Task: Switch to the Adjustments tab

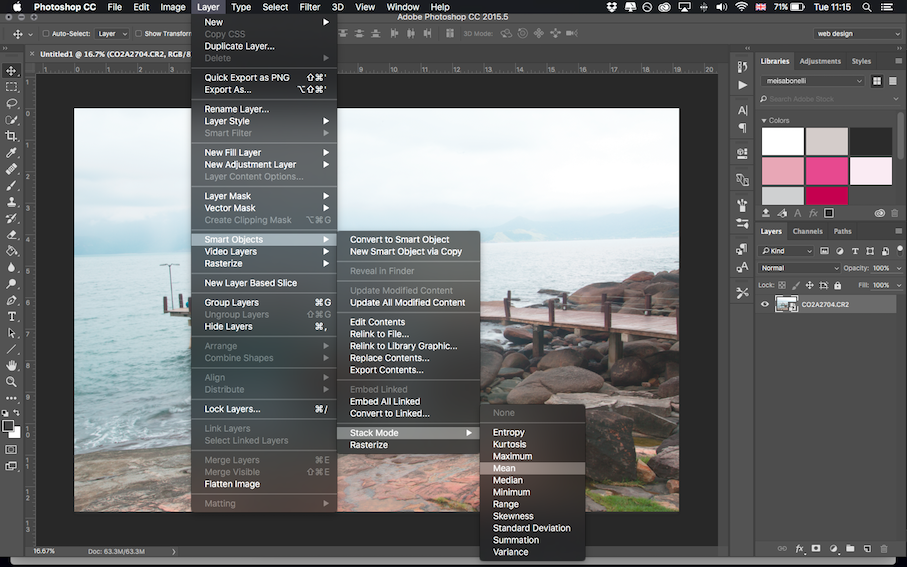Action: (x=820, y=61)
